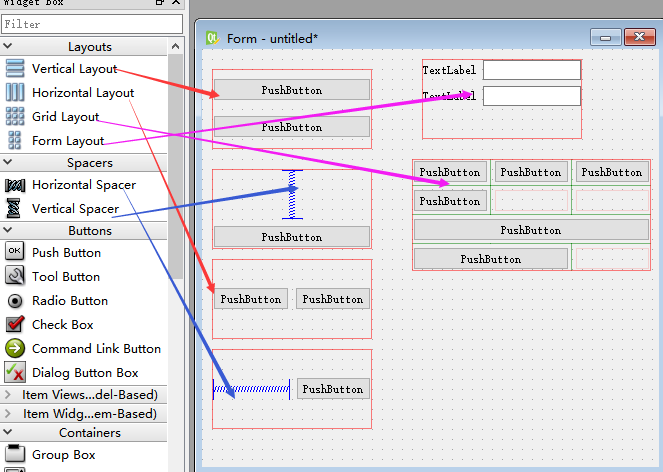Choose the Command Link Button icon

click(15, 349)
